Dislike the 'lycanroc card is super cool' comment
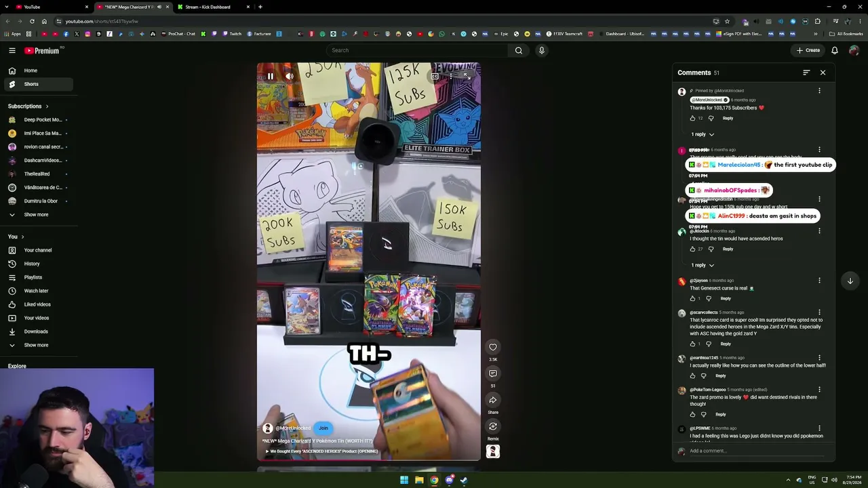This screenshot has height=488, width=868. point(709,344)
